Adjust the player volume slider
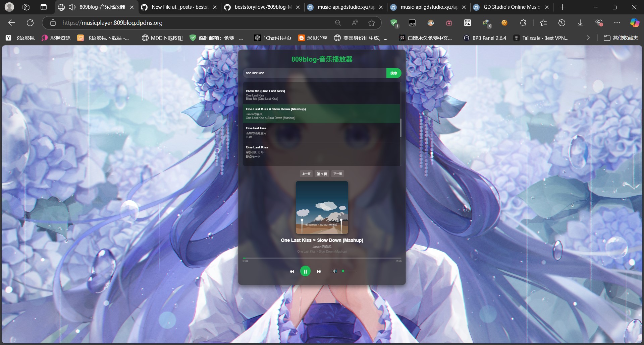 pyautogui.click(x=348, y=271)
